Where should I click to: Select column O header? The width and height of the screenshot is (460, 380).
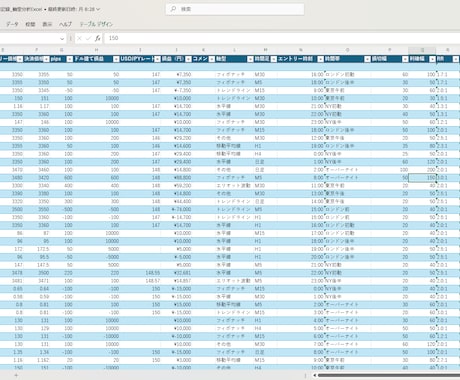(347, 50)
